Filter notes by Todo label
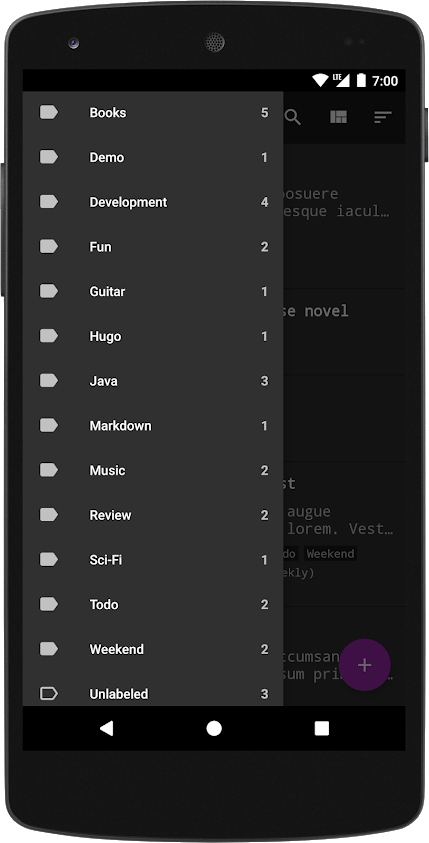The width and height of the screenshot is (429, 843). click(153, 604)
